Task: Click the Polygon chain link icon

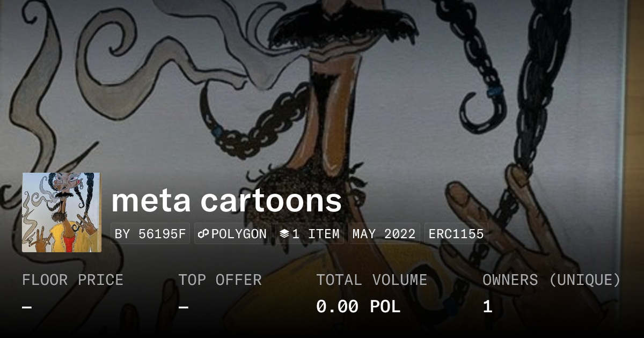Action: (x=203, y=234)
